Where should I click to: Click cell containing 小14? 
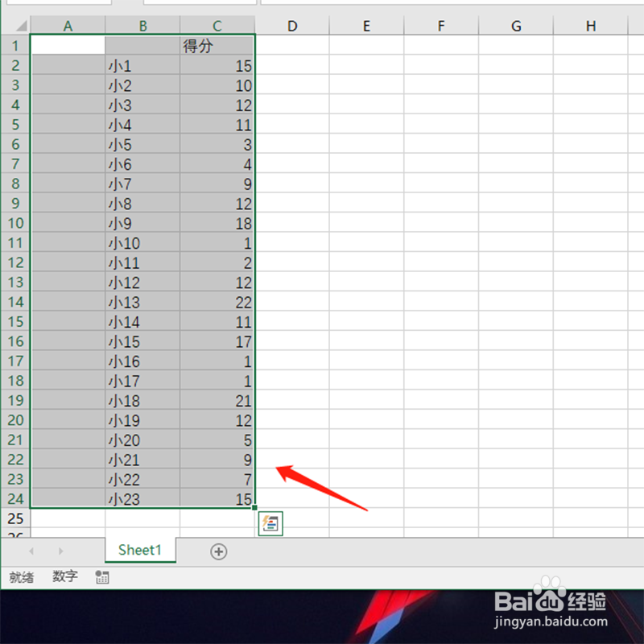click(142, 321)
